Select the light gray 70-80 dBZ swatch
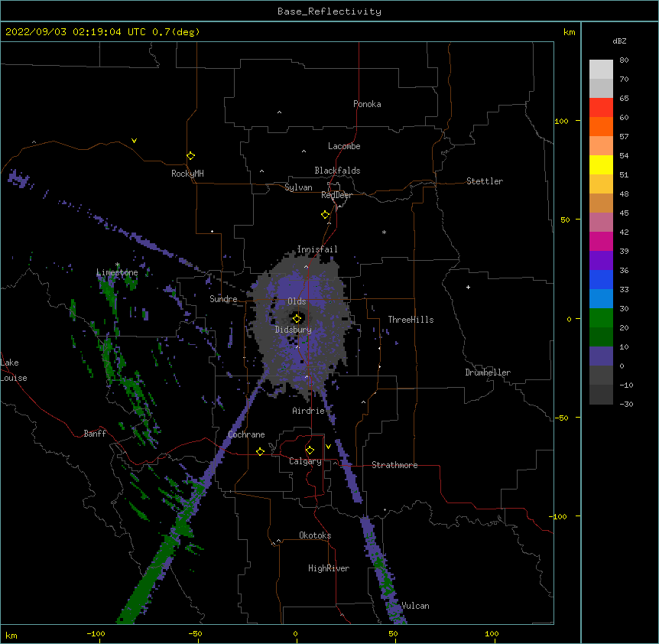This screenshot has width=659, height=644. (x=601, y=70)
